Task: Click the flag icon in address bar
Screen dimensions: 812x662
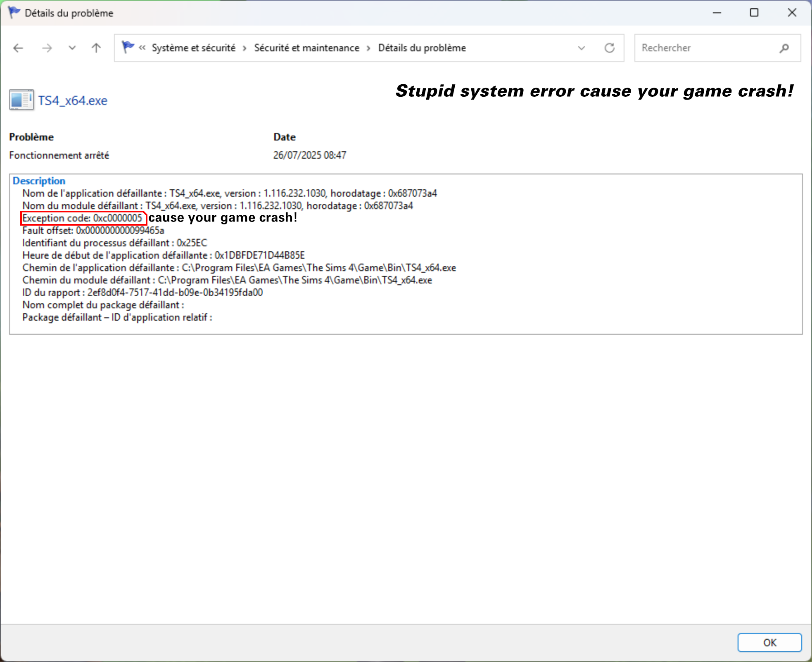Action: pos(128,48)
